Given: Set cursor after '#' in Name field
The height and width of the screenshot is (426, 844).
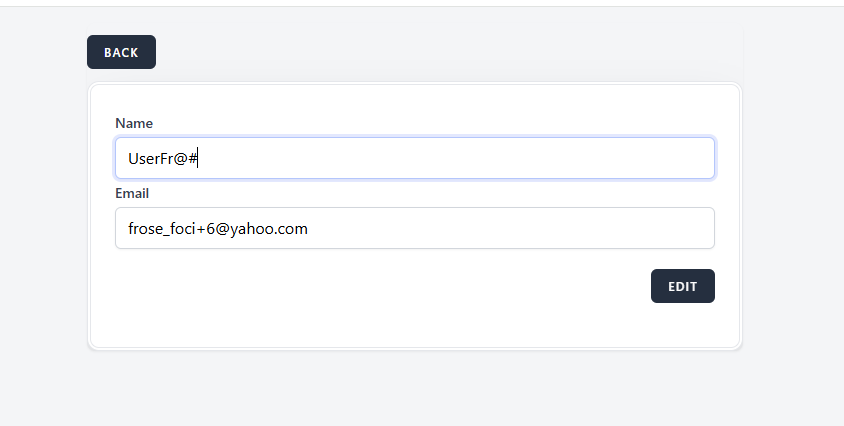Looking at the screenshot, I should tap(198, 158).
